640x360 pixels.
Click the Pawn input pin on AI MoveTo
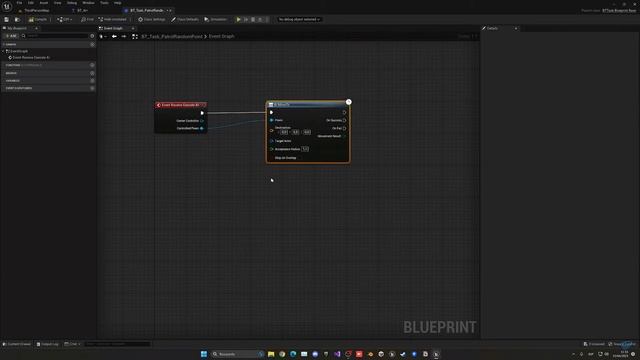tap(272, 120)
